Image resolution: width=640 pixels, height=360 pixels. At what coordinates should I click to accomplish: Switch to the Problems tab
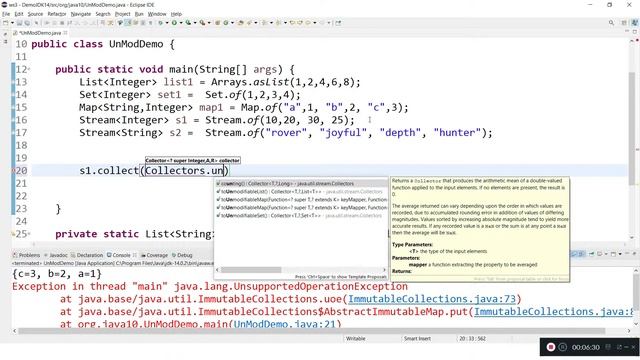[x=27, y=255]
